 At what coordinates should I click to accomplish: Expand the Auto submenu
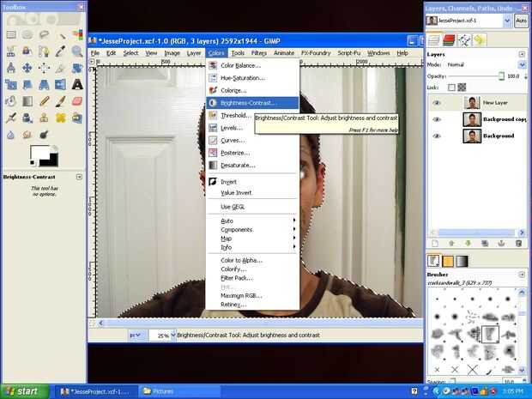pos(252,221)
